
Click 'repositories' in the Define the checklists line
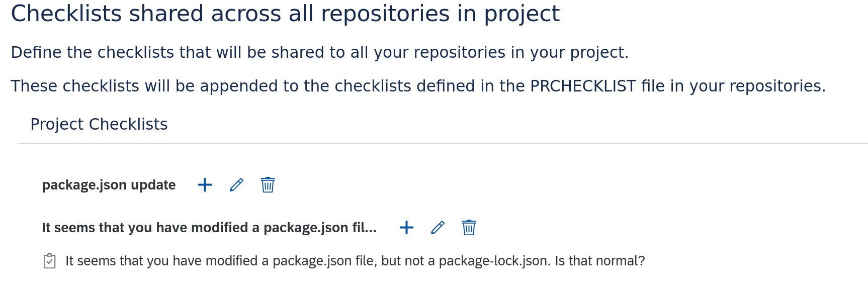click(459, 52)
